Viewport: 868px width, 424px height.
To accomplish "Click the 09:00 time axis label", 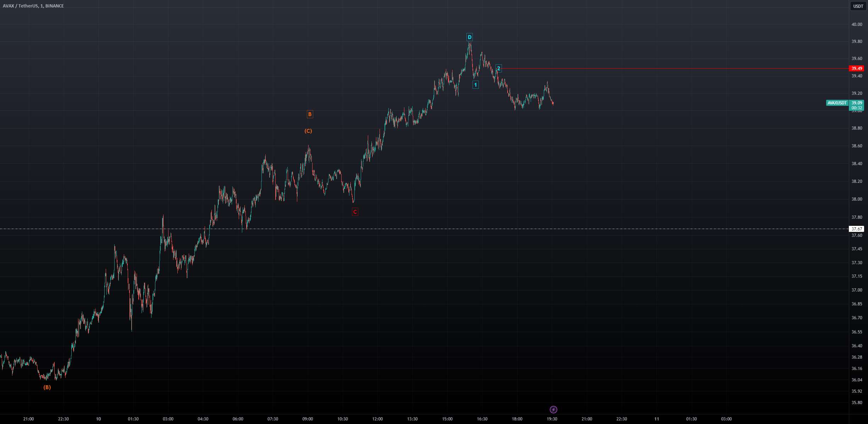I will pyautogui.click(x=308, y=419).
